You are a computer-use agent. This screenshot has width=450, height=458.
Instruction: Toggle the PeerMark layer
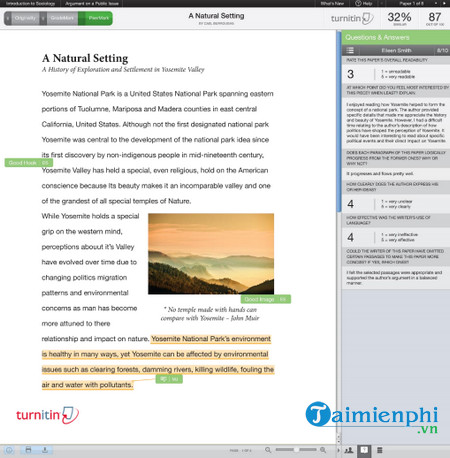pyautogui.click(x=96, y=18)
